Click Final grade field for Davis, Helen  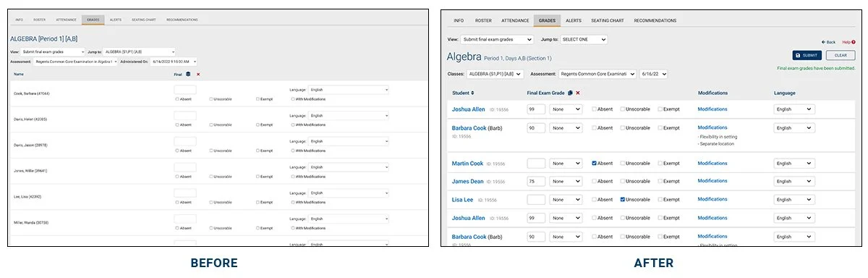pos(185,116)
